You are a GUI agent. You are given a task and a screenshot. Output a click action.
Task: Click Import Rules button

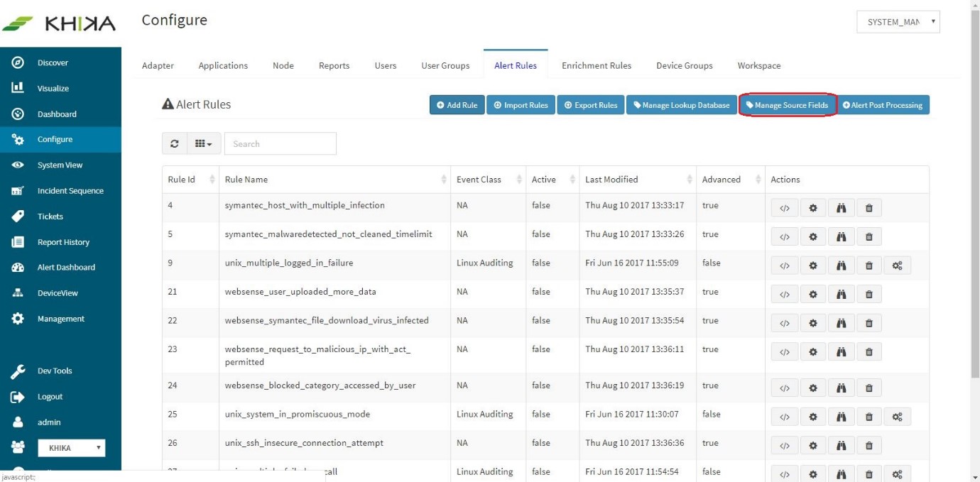521,105
